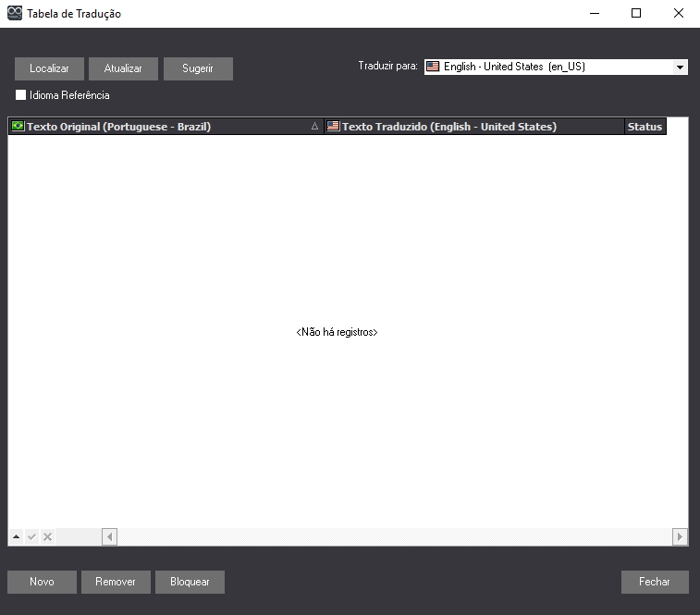Image resolution: width=700 pixels, height=615 pixels.
Task: Click the Brazil flag icon in column header
Action: [x=18, y=127]
